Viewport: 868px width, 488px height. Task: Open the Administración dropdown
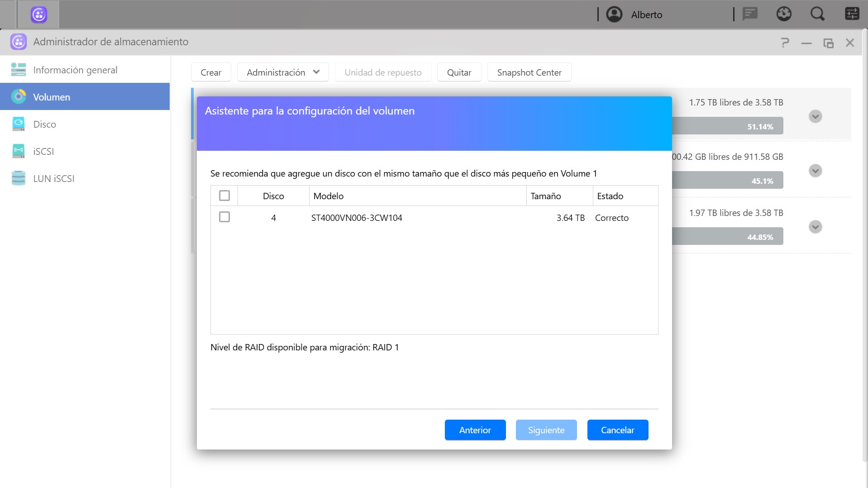[283, 72]
